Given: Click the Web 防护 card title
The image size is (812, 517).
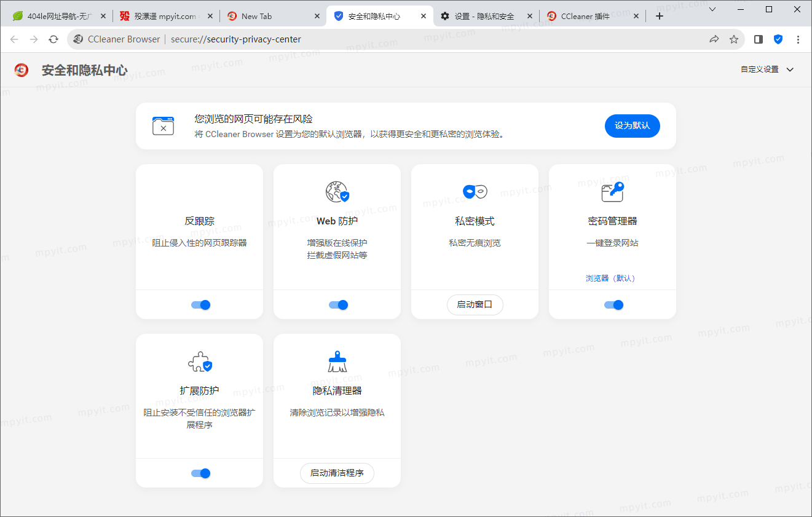Looking at the screenshot, I should tap(337, 221).
